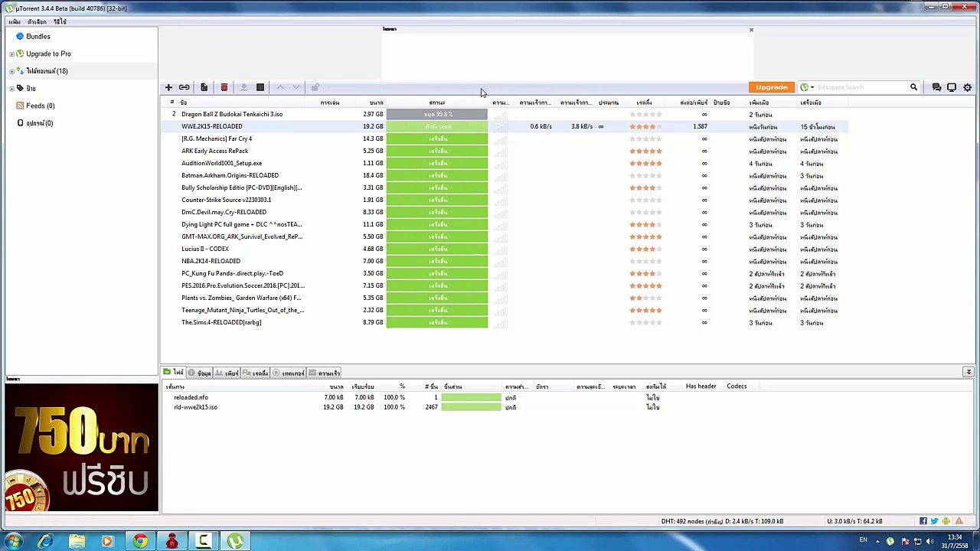Click the Has header column header
Image resolution: width=980 pixels, height=551 pixels.
click(x=701, y=386)
